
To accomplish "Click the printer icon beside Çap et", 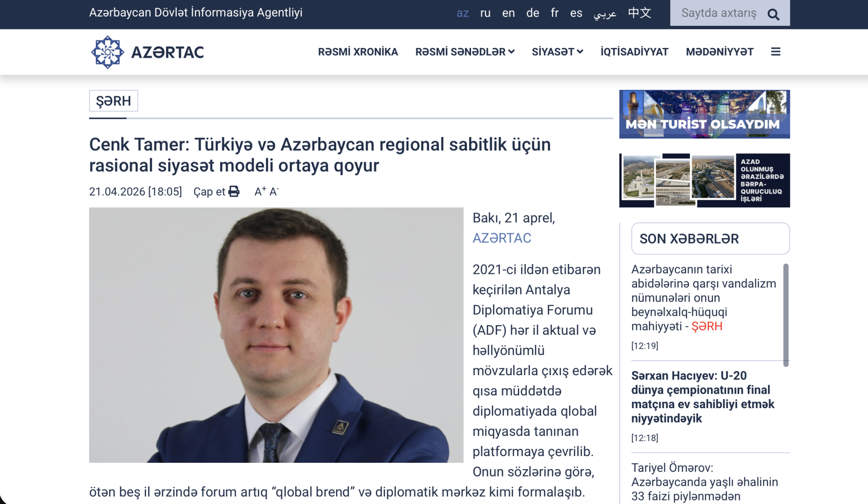I will pos(234,191).
